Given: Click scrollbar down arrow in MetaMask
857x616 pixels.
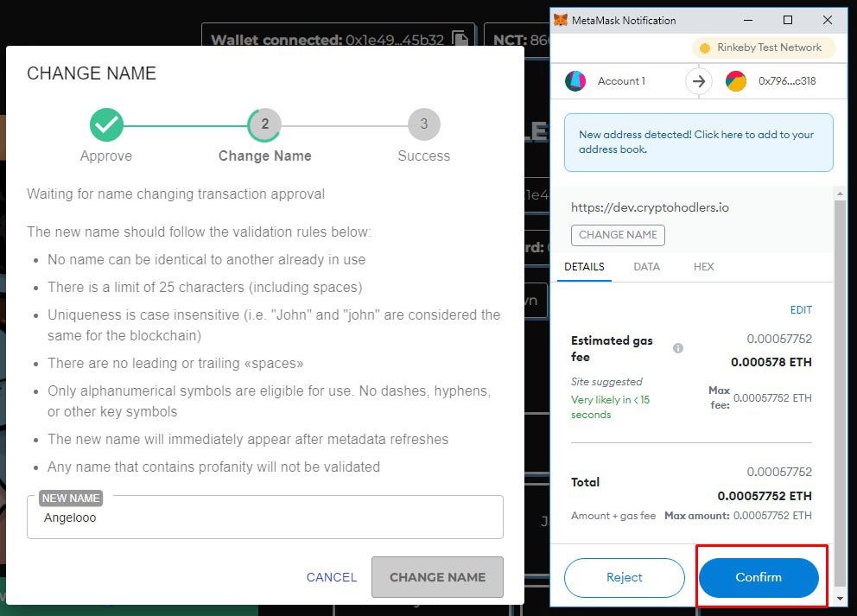Looking at the screenshot, I should click(840, 599).
